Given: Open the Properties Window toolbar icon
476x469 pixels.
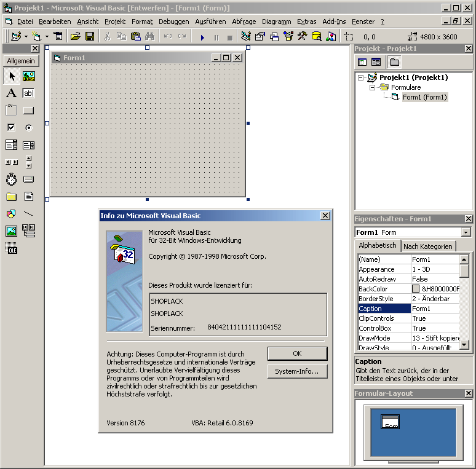Looking at the screenshot, I should (x=260, y=37).
